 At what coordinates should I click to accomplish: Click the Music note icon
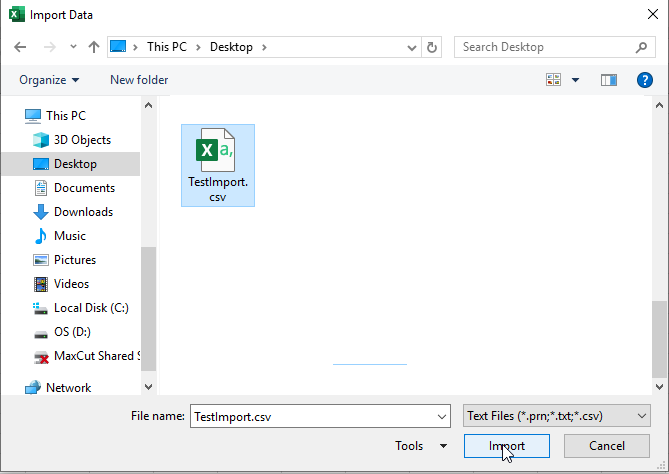point(41,236)
